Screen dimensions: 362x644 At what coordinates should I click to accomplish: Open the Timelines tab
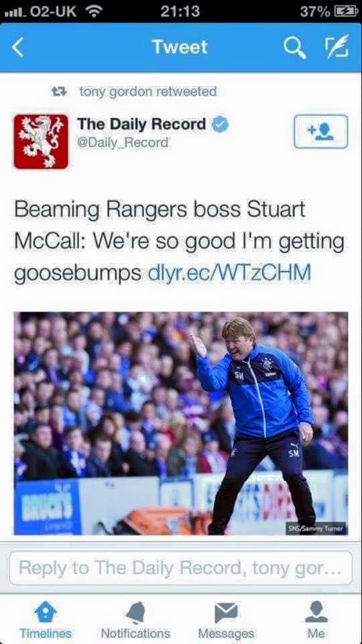point(46,620)
